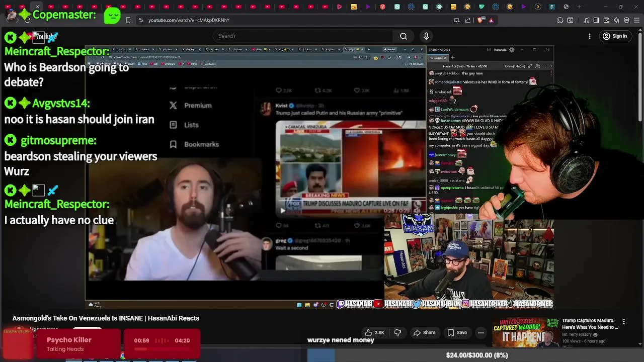Open YouTube settings three-dot menu by Sign in
644x362 pixels.
click(590, 36)
